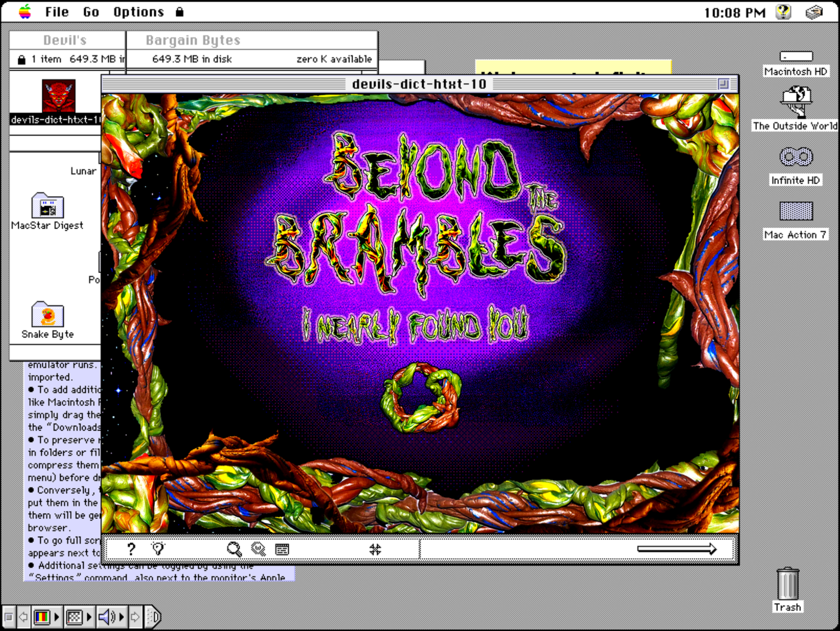Open the application switcher menu icon
The height and width of the screenshot is (631, 840).
[814, 12]
